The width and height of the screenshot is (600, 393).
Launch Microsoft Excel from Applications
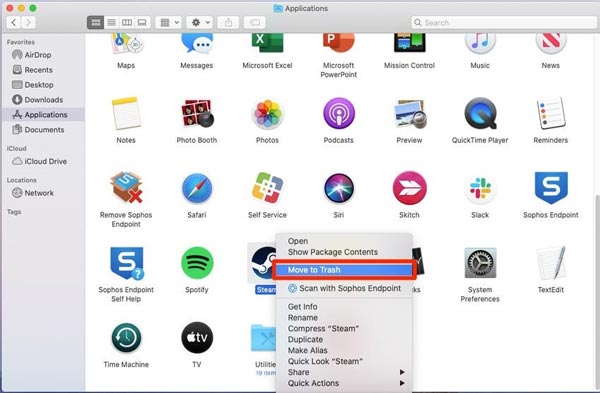click(267, 43)
